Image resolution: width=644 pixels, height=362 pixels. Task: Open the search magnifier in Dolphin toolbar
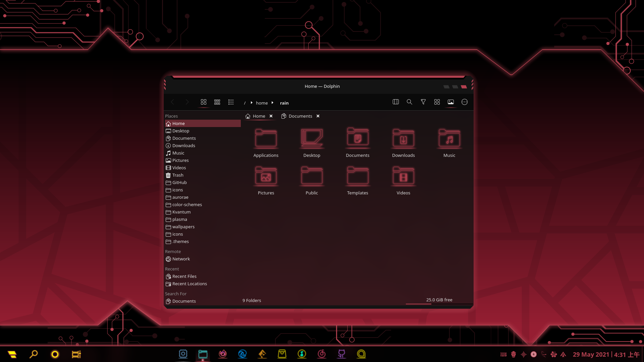410,102
